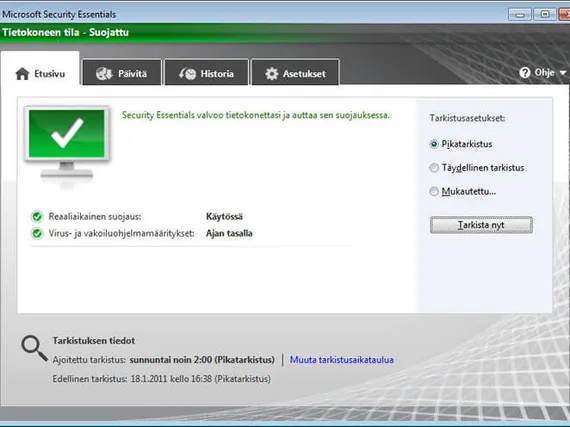
Task: Select the Pikatarkistus radio button
Action: [x=434, y=144]
